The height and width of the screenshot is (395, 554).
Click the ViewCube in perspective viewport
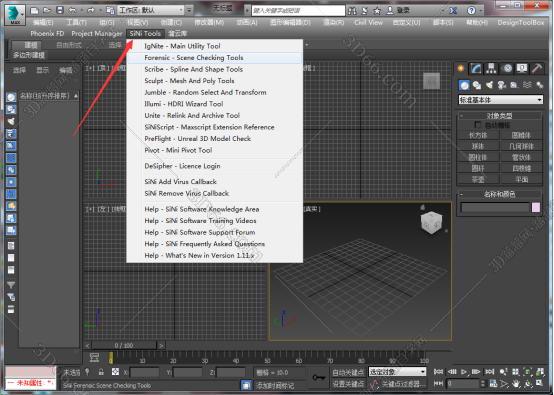click(x=431, y=223)
